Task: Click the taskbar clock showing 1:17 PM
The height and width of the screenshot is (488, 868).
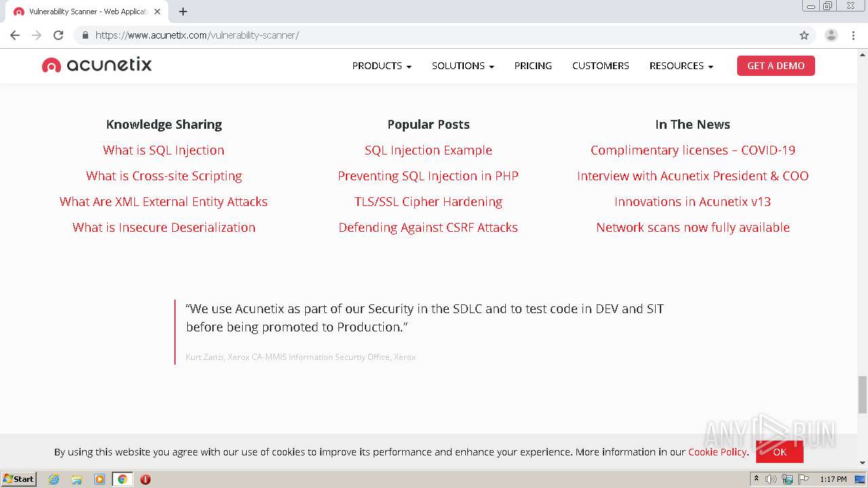Action: click(833, 479)
